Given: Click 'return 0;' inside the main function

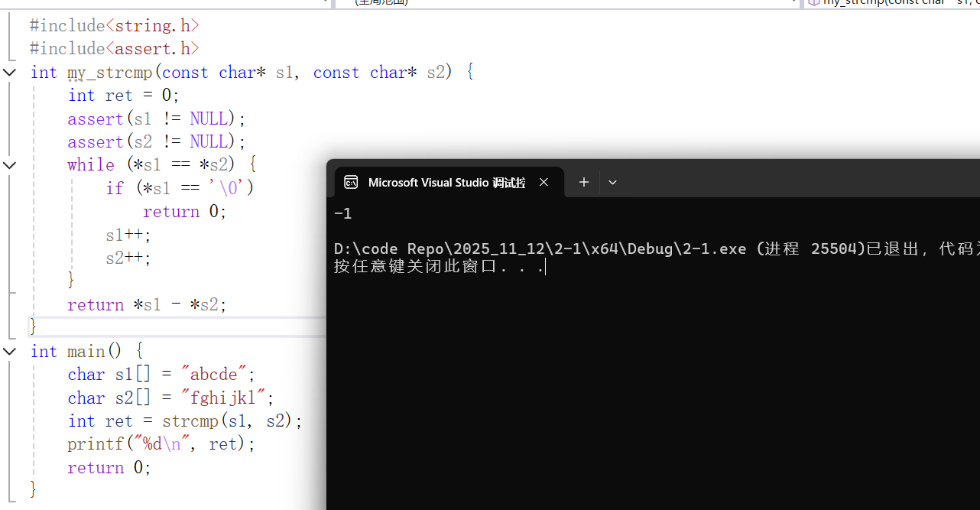Looking at the screenshot, I should pos(109,468).
